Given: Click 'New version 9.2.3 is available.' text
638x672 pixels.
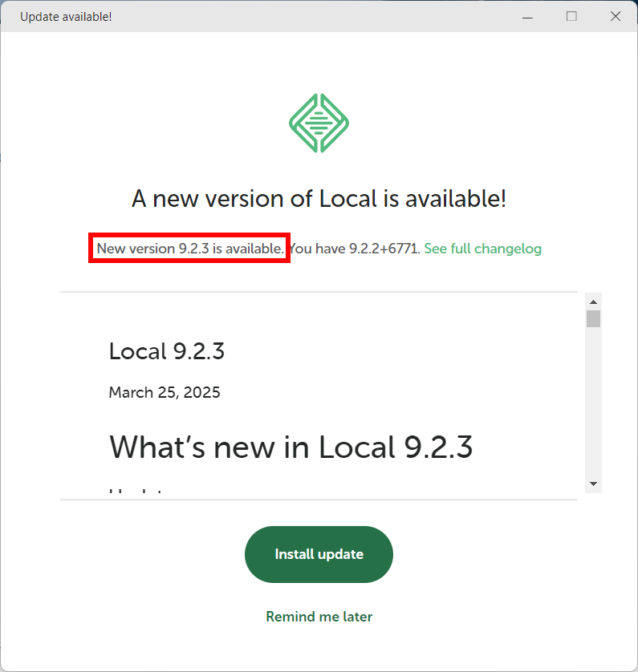Looking at the screenshot, I should click(x=190, y=249).
